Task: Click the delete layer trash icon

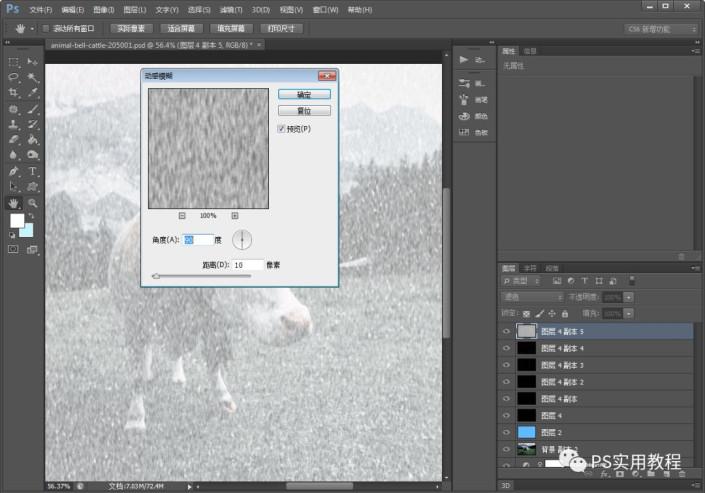Action: [682, 474]
